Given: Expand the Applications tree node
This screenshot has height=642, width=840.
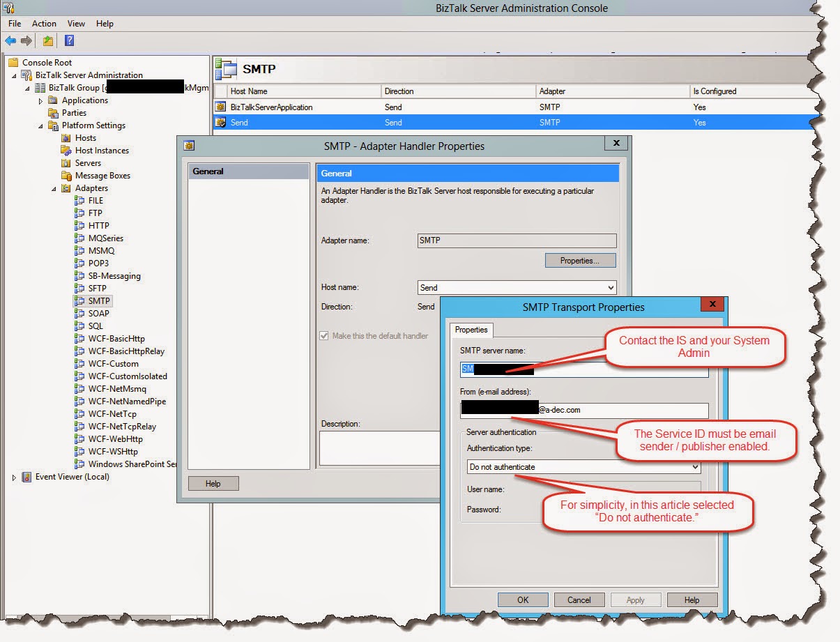Looking at the screenshot, I should point(40,100).
